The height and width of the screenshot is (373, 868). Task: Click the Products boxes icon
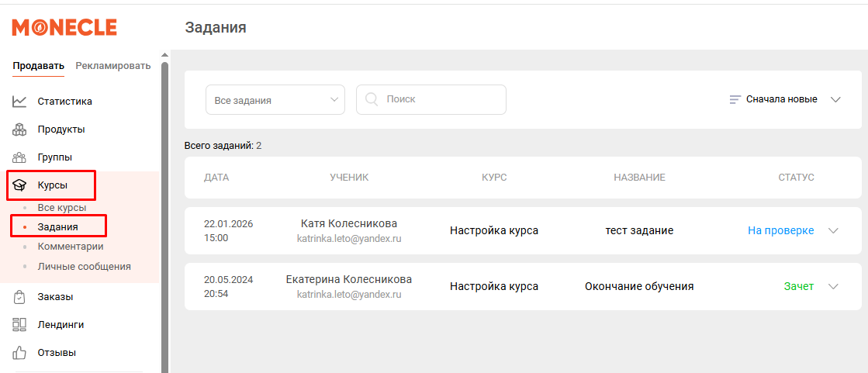[20, 130]
